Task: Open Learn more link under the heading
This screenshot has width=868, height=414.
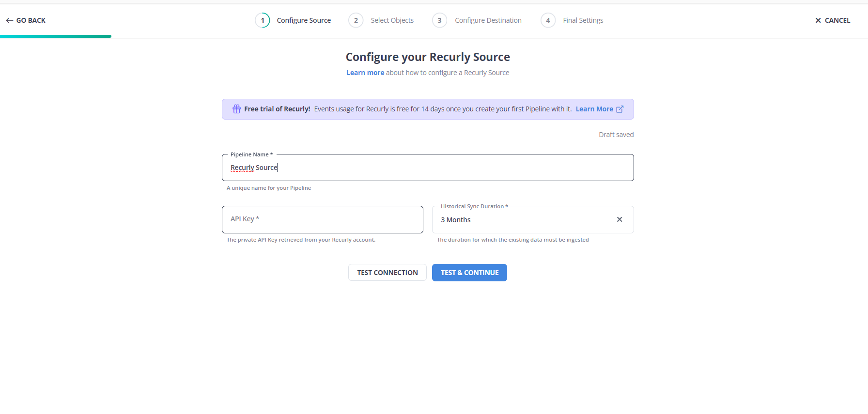Action: tap(365, 73)
